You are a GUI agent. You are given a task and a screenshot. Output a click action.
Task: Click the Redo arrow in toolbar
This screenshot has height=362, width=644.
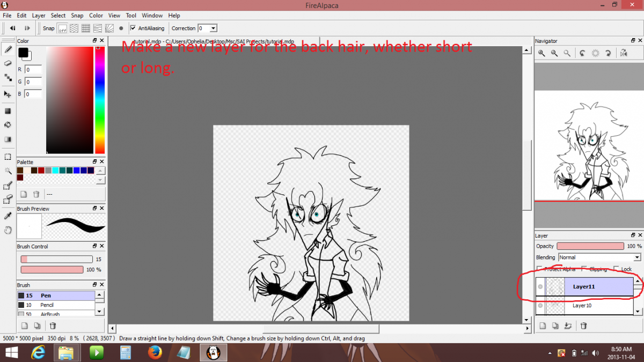27,28
